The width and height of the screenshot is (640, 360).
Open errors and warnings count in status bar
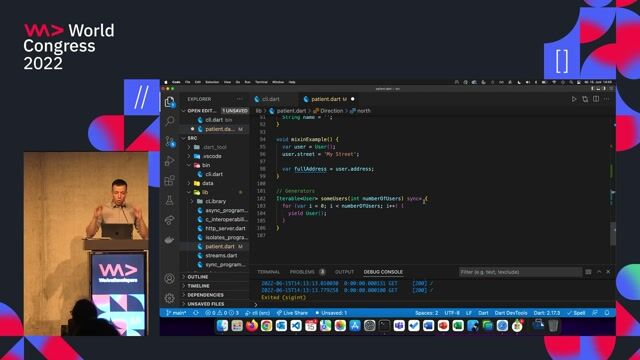pyautogui.click(x=222, y=313)
